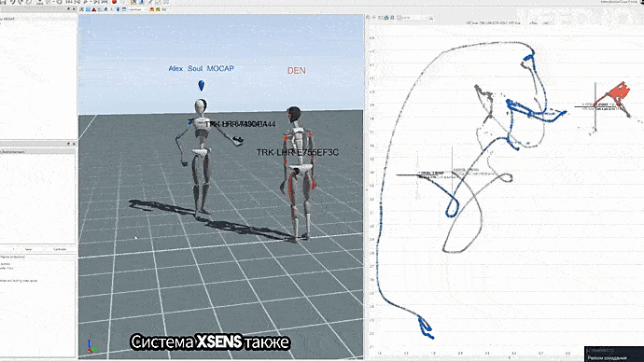644x362 pixels.
Task: Close the top-left MOCAP panel
Action: tap(74, 9)
